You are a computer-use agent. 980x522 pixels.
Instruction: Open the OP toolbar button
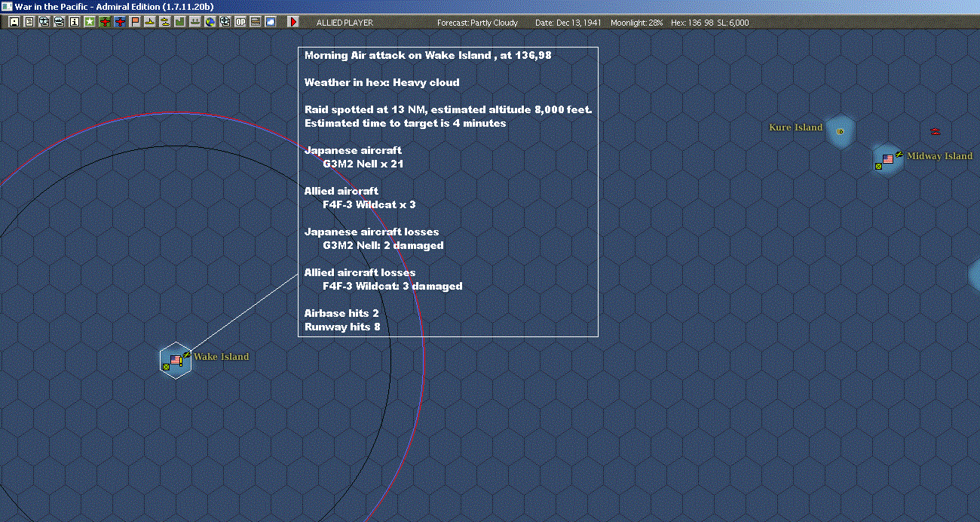pyautogui.click(x=240, y=22)
